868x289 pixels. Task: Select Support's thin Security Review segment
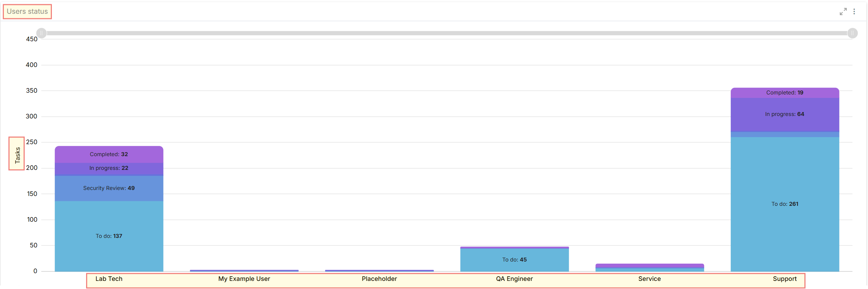[785, 135]
